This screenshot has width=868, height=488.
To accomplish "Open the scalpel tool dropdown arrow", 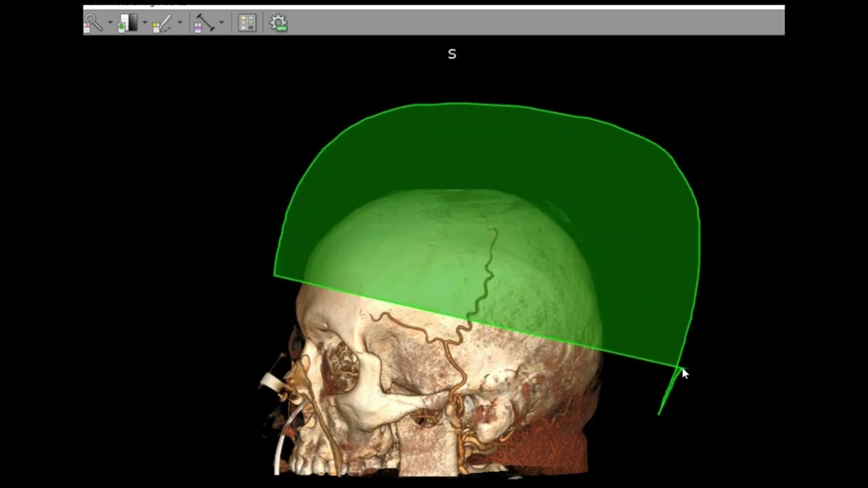I will [x=180, y=23].
